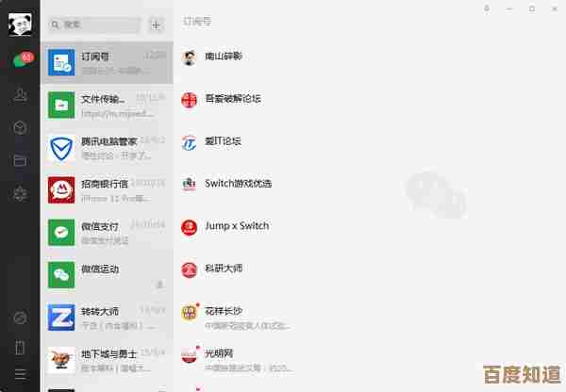The height and width of the screenshot is (392, 566).
Task: Select Switch游戏优选 in subscription list
Action: [x=241, y=183]
